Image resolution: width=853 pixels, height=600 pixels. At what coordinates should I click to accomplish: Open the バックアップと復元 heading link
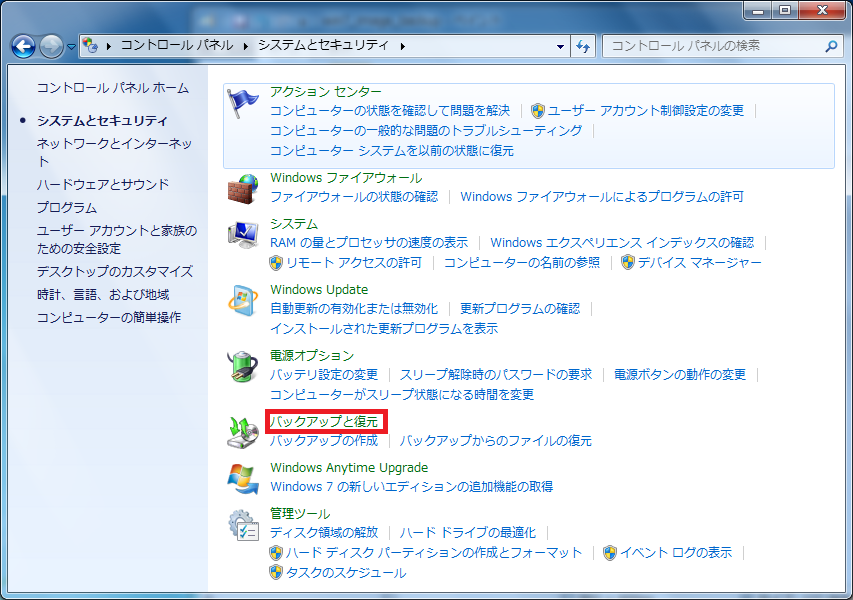coord(324,422)
